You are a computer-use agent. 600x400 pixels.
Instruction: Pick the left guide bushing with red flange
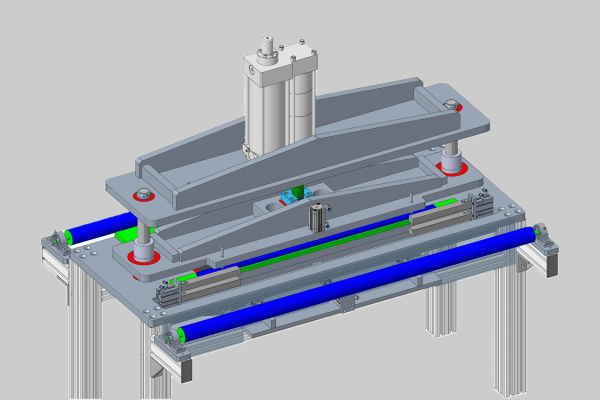144,251
